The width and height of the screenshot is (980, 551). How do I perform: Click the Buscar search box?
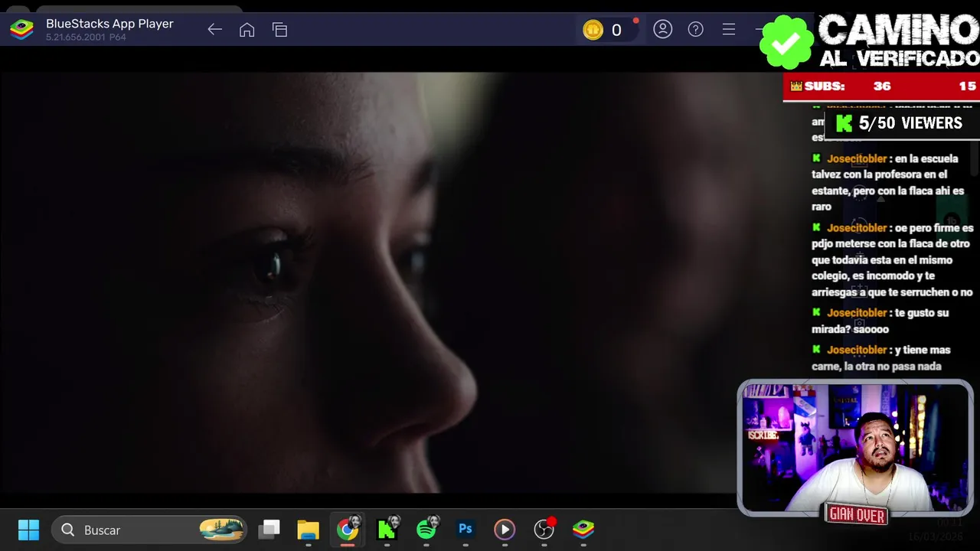[149, 530]
